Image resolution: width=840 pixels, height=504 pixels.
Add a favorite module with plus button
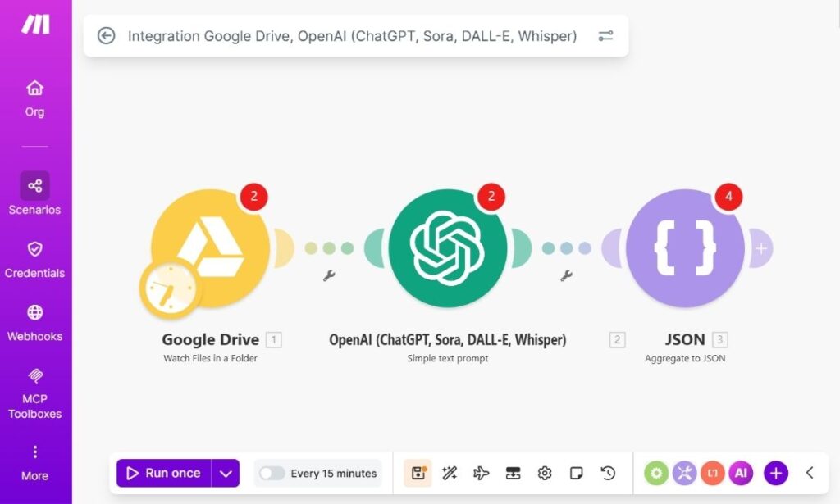[x=776, y=473]
